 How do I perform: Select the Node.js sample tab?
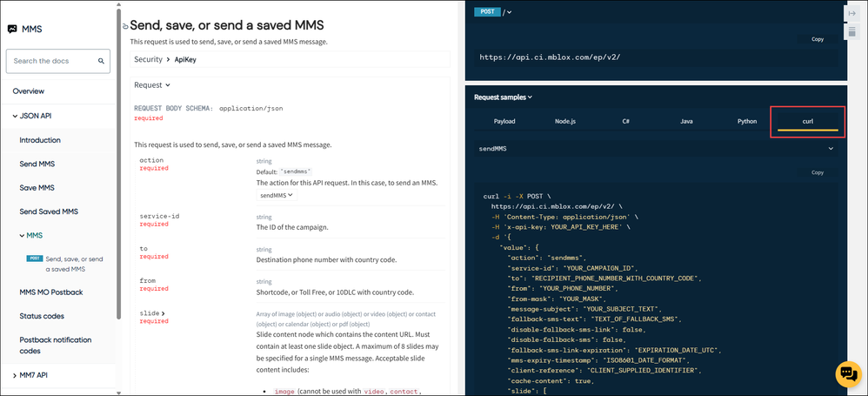[x=565, y=121]
